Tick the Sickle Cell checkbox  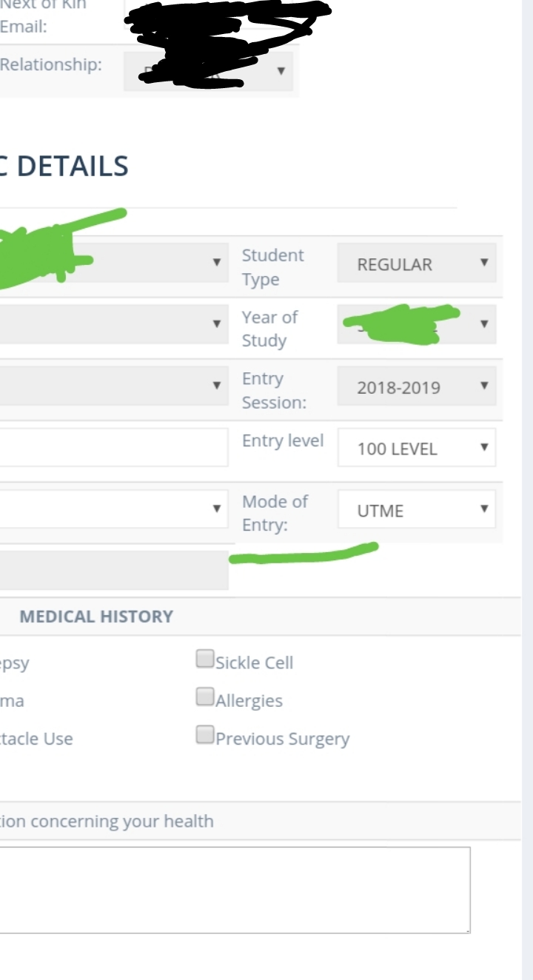coord(204,659)
